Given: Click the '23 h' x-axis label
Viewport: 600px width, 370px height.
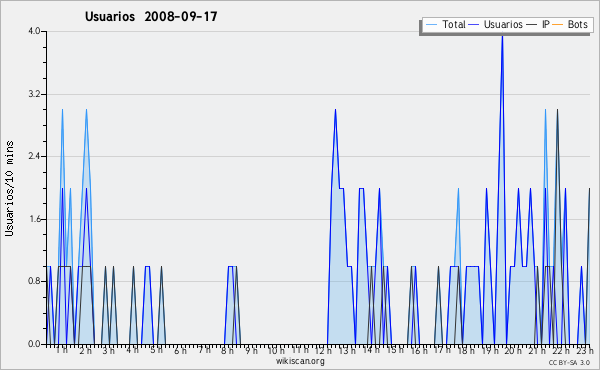Looking at the screenshot, I should 585,350.
